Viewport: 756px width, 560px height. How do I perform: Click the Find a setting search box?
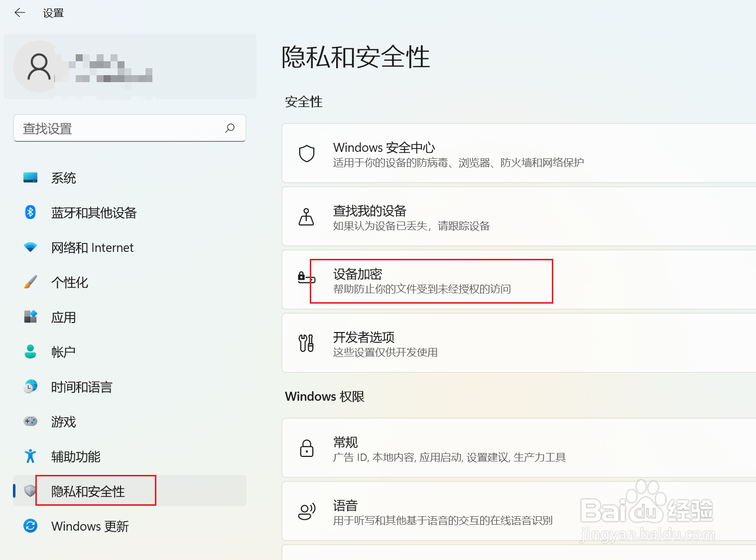pos(120,128)
